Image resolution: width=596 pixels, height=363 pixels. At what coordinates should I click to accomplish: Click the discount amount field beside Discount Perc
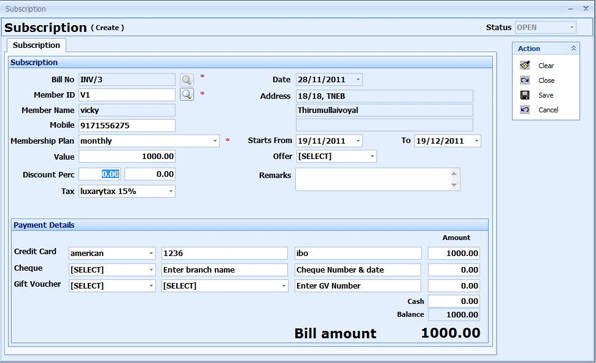click(150, 174)
